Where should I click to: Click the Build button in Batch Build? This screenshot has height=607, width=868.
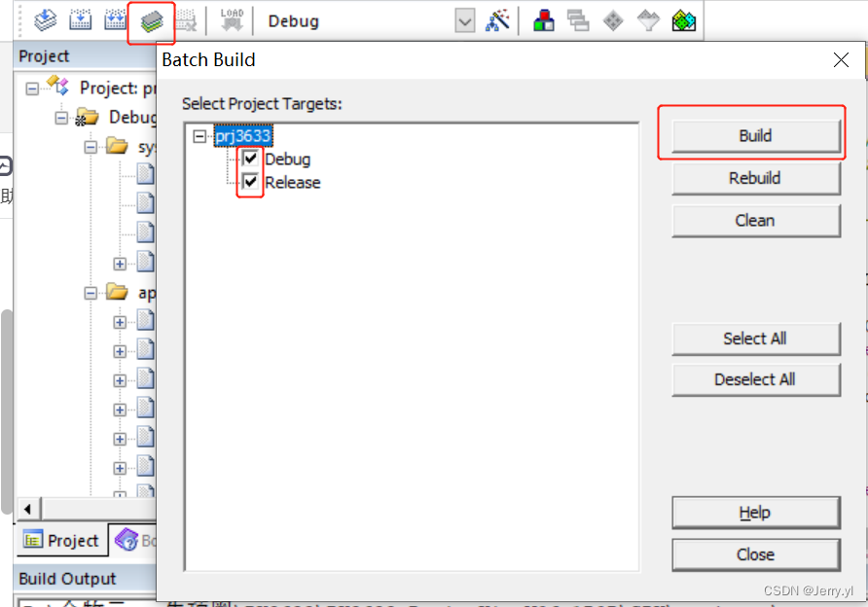tap(756, 135)
